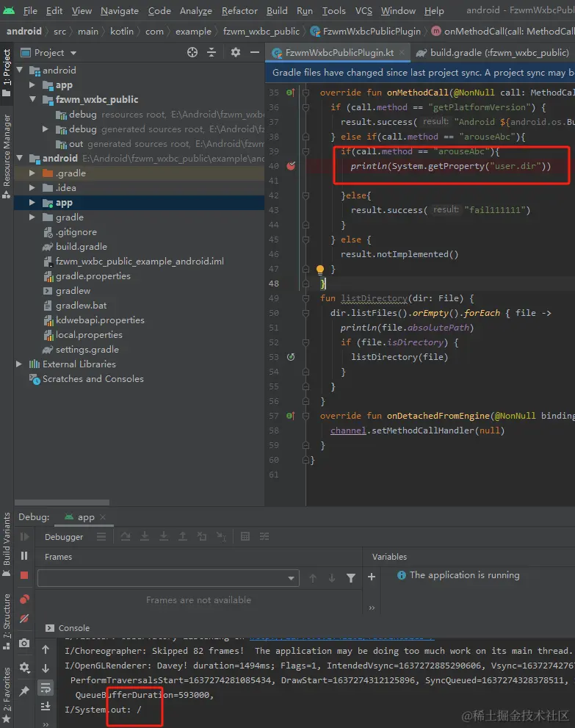The height and width of the screenshot is (728, 575).
Task: Toggle the Build Variants tool window
Action: [x=7, y=544]
